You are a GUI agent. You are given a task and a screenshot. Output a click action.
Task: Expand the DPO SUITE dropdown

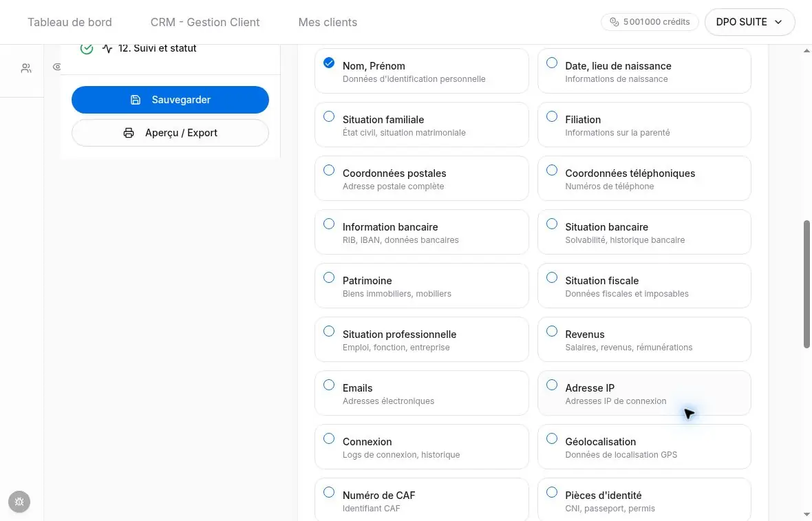click(749, 22)
